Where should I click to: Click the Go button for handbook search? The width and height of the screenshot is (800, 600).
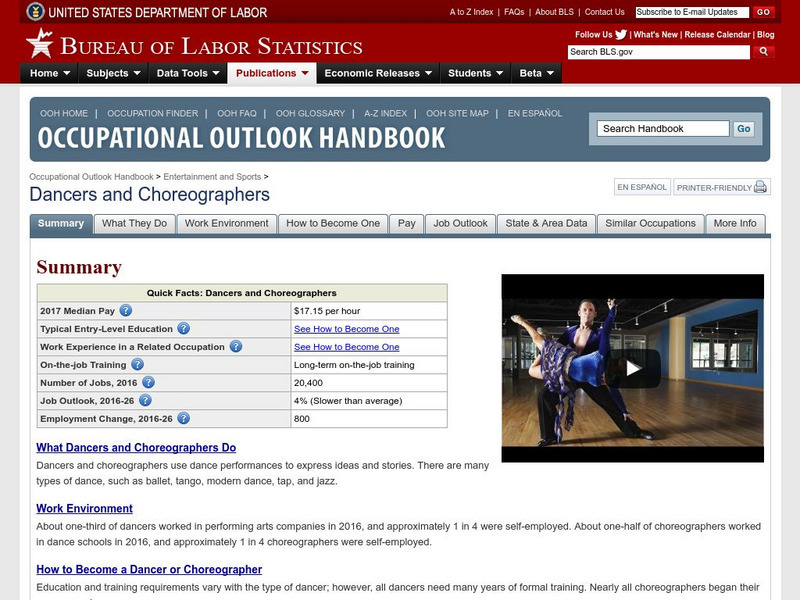[743, 129]
